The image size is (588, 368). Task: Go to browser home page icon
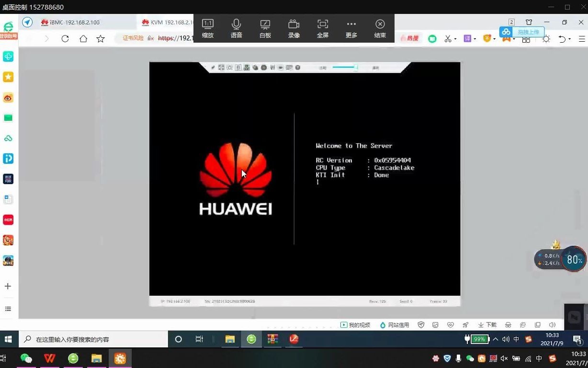83,39
